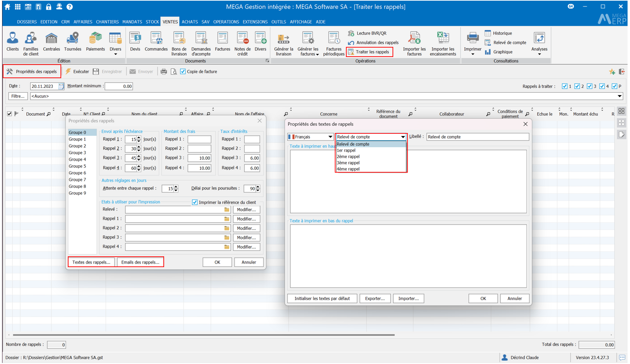Open Familles de client icon
The width and height of the screenshot is (630, 364).
(x=31, y=44)
